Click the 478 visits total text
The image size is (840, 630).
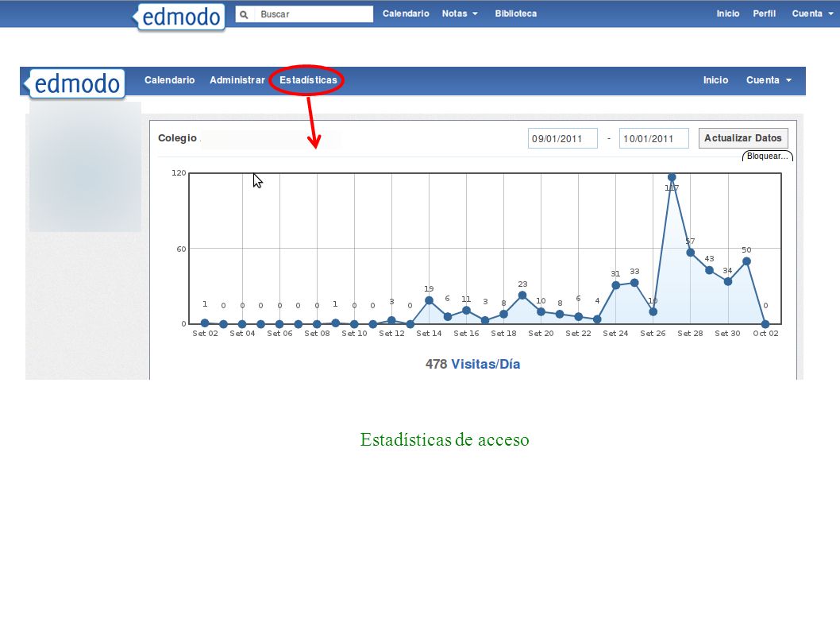(436, 364)
